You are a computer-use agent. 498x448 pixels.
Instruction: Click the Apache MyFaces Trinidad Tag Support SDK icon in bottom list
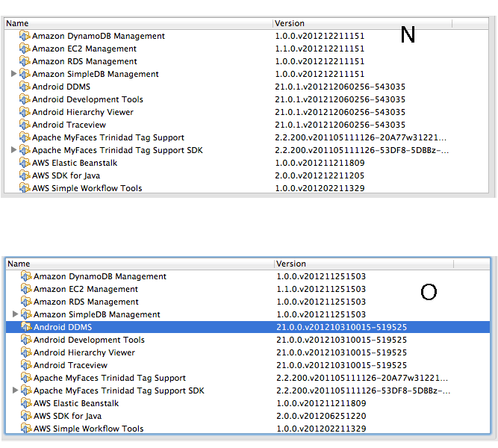26,391
